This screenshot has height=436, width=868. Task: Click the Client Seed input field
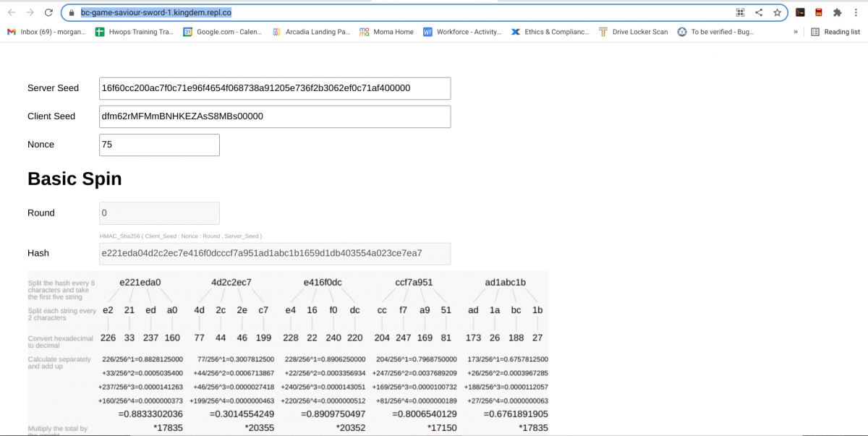coord(275,116)
